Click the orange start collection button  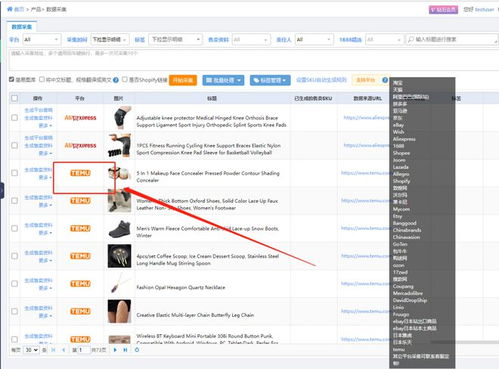tap(183, 80)
